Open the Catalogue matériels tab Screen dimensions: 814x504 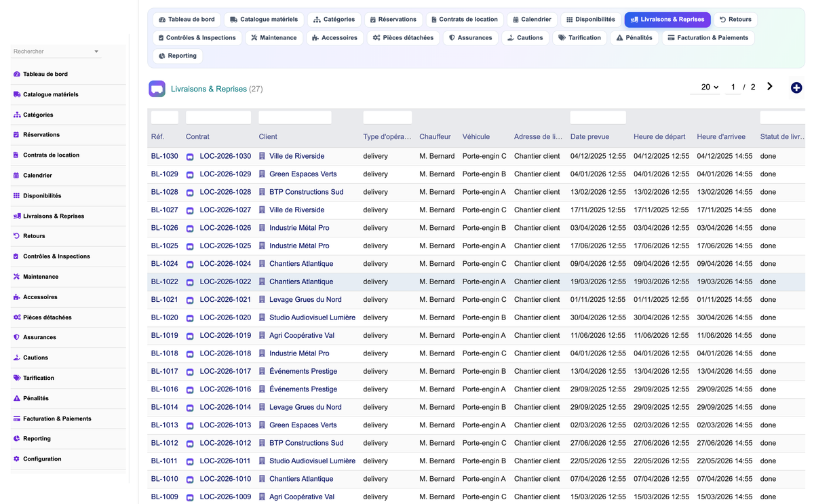(x=264, y=20)
